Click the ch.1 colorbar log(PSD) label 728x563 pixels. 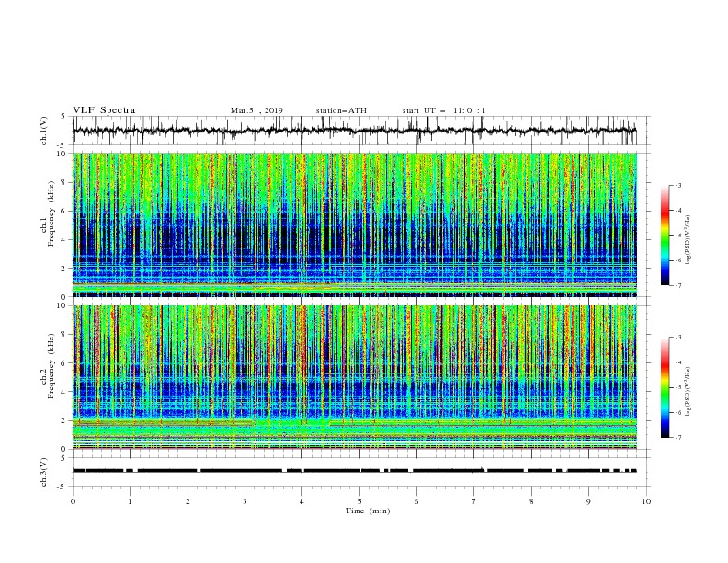[x=688, y=240]
